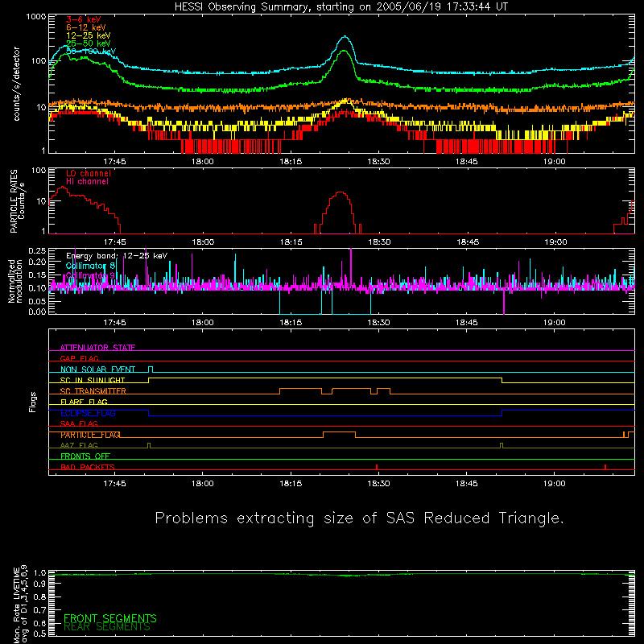Click the SAS Reduced Triangle problem message
The image size is (644, 644).
coord(359,518)
